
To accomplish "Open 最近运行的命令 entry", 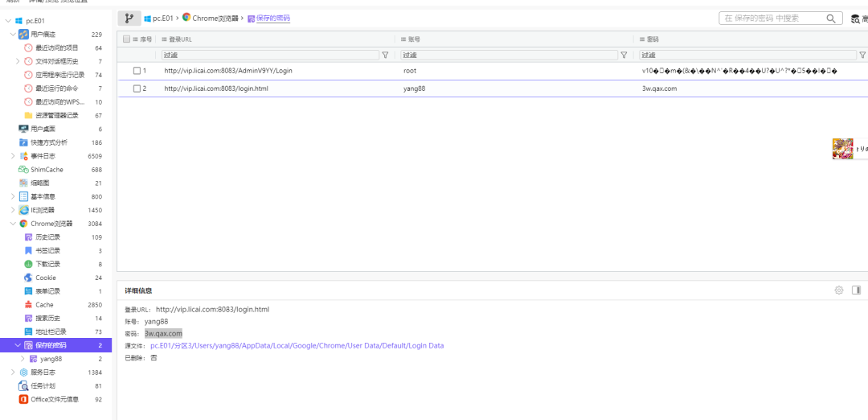I will coord(57,88).
